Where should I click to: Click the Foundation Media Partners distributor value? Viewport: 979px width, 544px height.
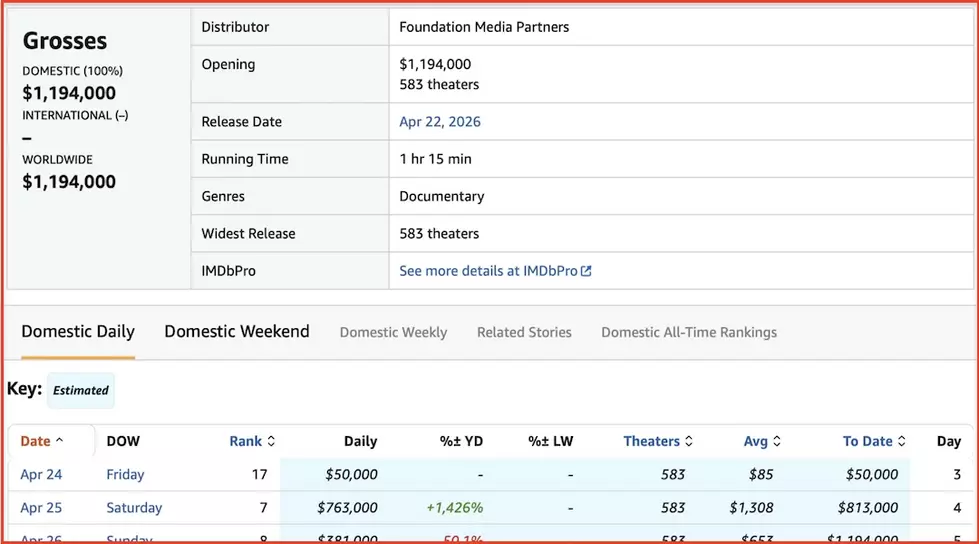[x=484, y=27]
